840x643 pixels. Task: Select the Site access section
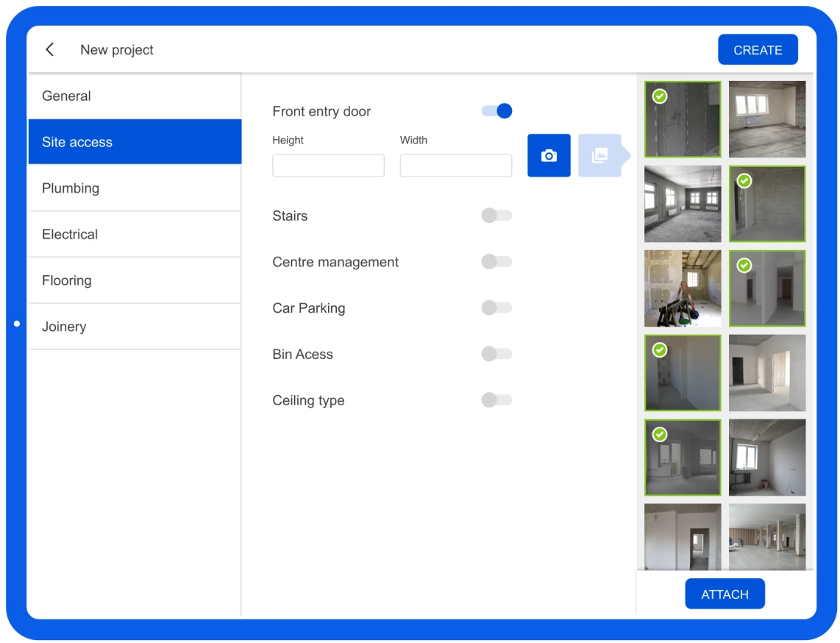135,142
